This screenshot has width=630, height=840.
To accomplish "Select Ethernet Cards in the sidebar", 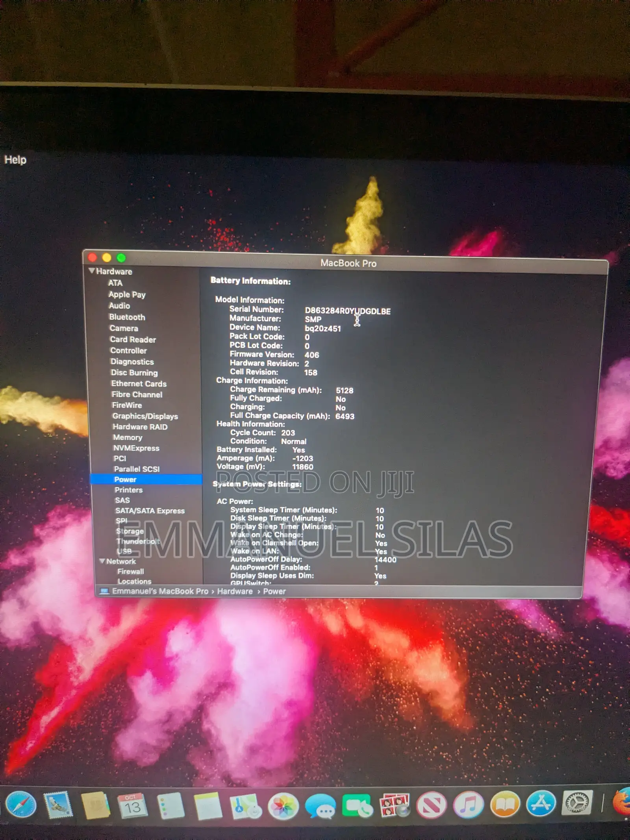I will [139, 383].
